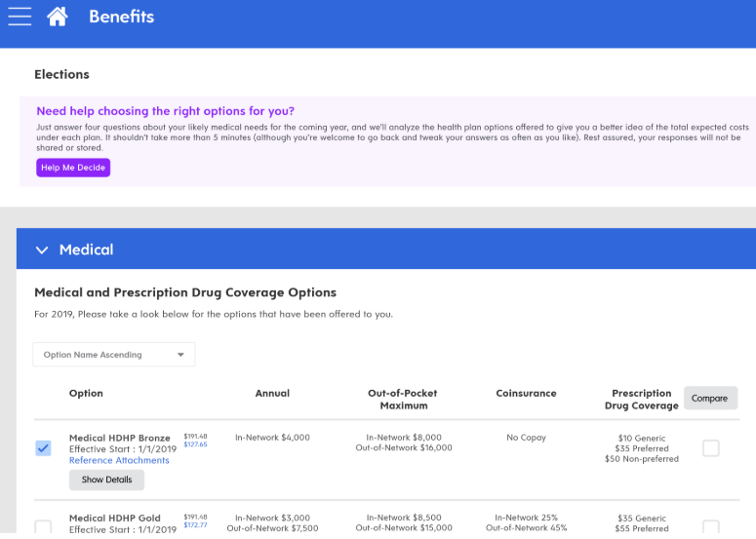Click the Annual column header

point(272,394)
